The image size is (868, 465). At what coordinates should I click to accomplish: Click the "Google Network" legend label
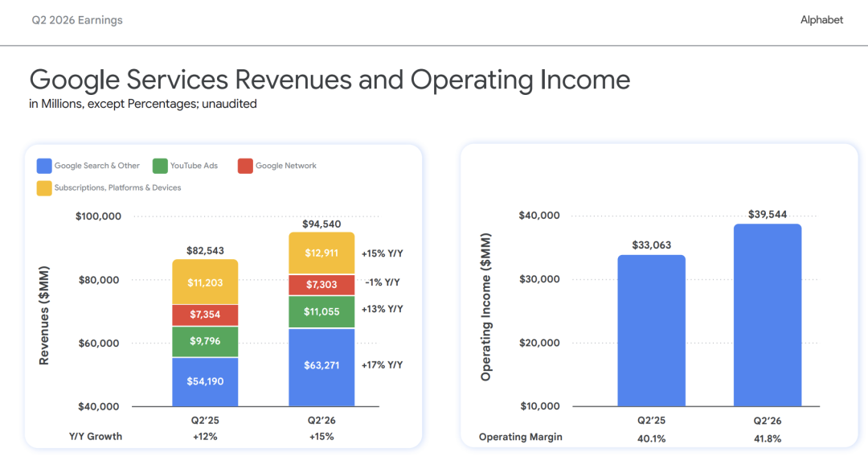[x=285, y=166]
